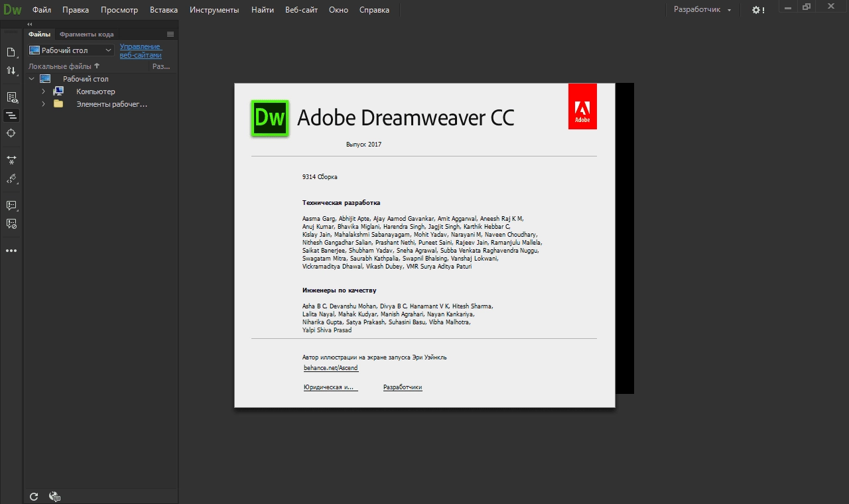Screen dimensions: 849x504
Task: Click the globe log icon at panel bottom
Action: pos(54,496)
